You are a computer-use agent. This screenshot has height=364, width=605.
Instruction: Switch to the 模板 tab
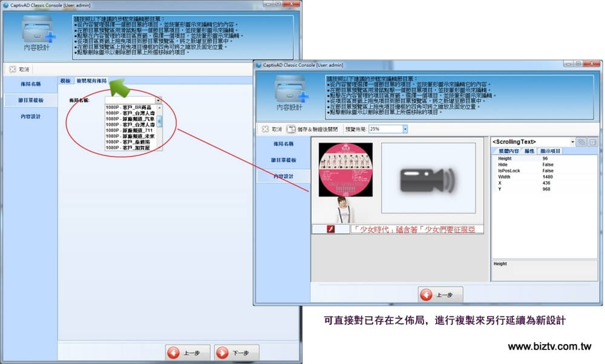coord(65,80)
